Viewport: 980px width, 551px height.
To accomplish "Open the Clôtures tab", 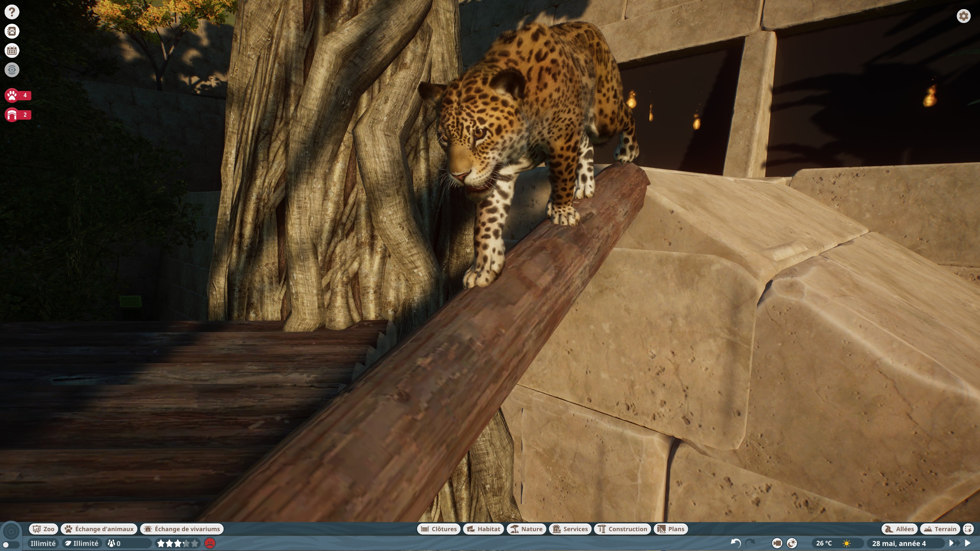I will click(439, 529).
